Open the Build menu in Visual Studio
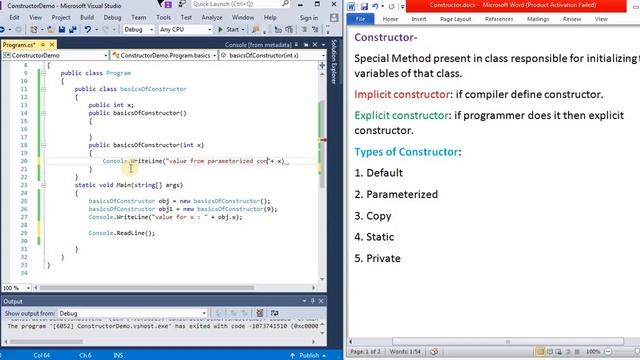 pyautogui.click(x=87, y=18)
